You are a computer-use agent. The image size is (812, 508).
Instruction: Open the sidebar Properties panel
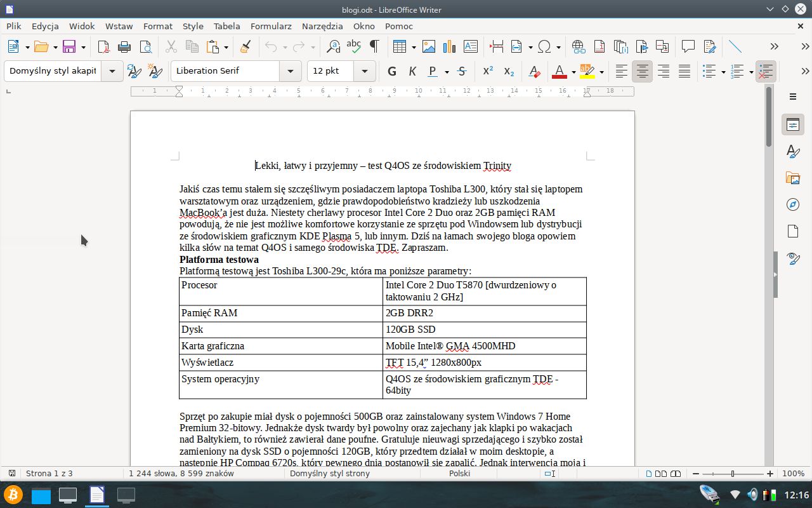tap(792, 124)
